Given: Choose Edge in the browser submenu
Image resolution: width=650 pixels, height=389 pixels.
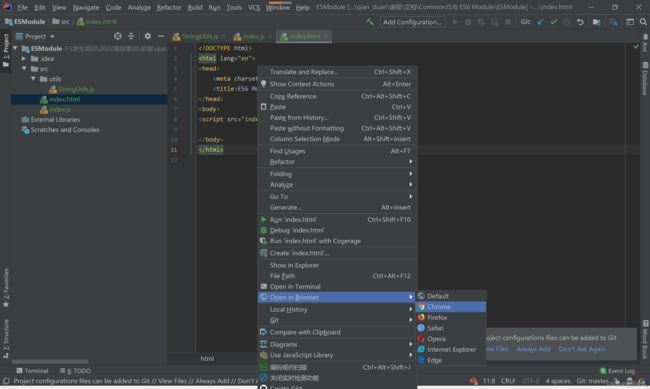Looking at the screenshot, I should tap(451, 360).
